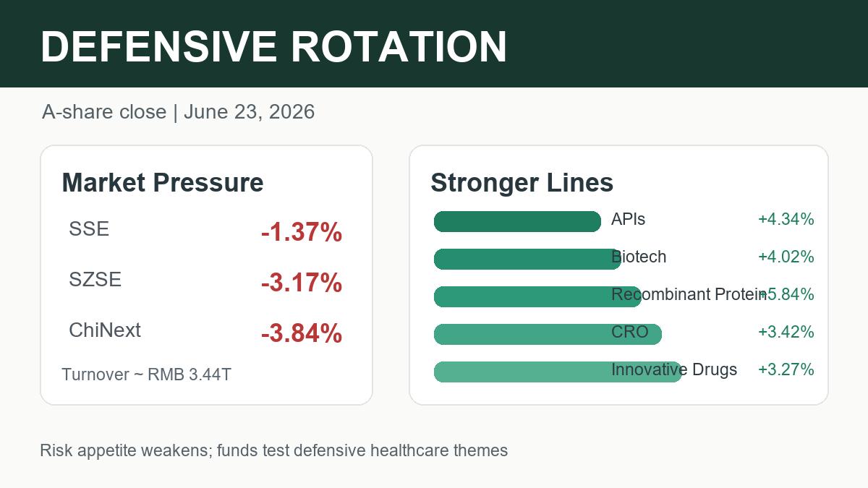Screen dimensions: 868x488
Task: Click the Innovative Drugs bar
Action: pyautogui.click(x=558, y=372)
